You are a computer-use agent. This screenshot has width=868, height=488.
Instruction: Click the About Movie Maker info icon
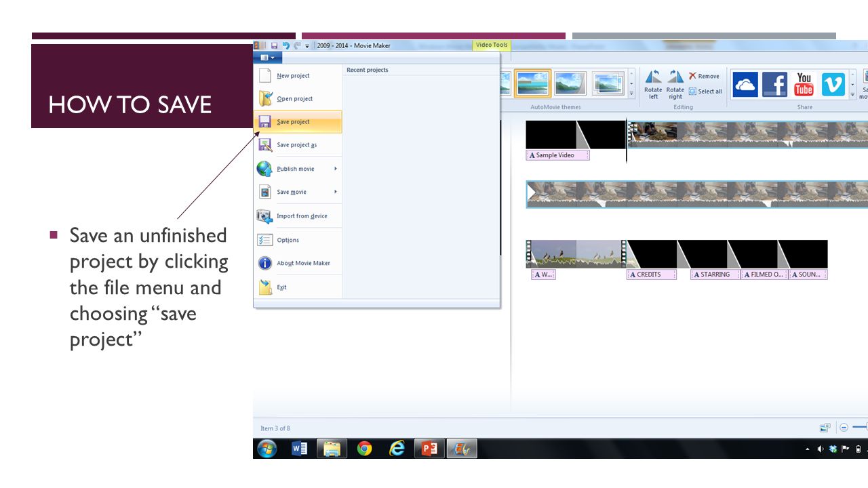tap(264, 263)
